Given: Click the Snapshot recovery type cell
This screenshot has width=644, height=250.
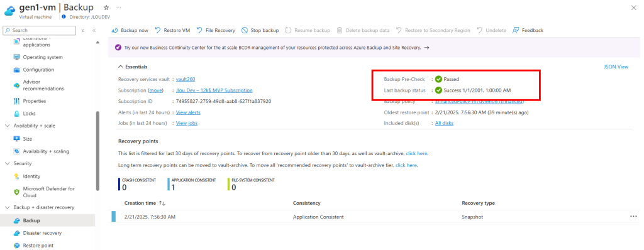Looking at the screenshot, I should click(x=472, y=217).
